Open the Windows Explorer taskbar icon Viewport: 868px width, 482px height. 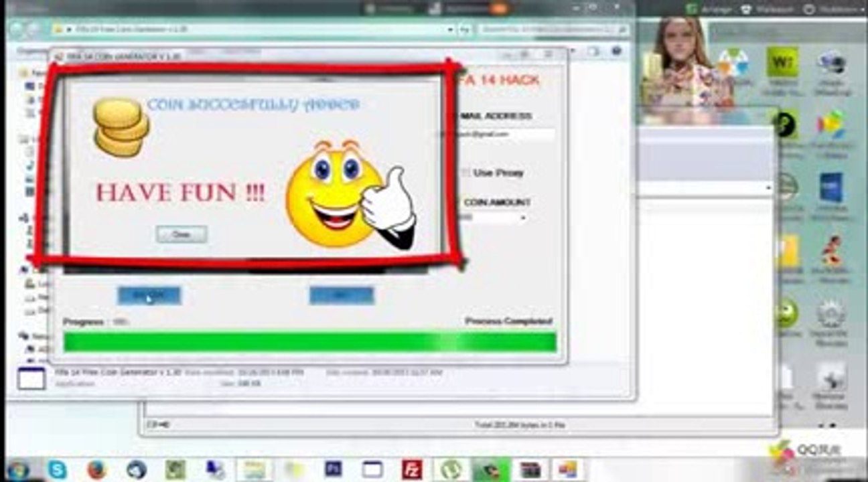click(254, 469)
